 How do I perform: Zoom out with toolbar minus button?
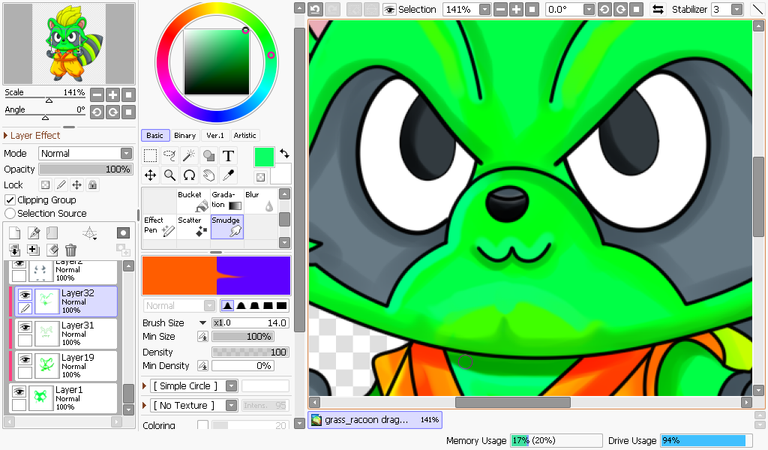500,9
